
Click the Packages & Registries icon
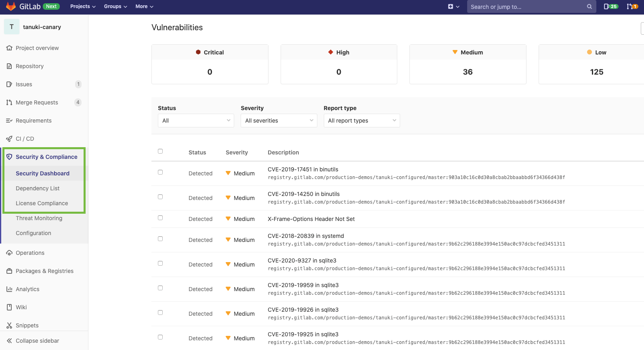click(9, 271)
